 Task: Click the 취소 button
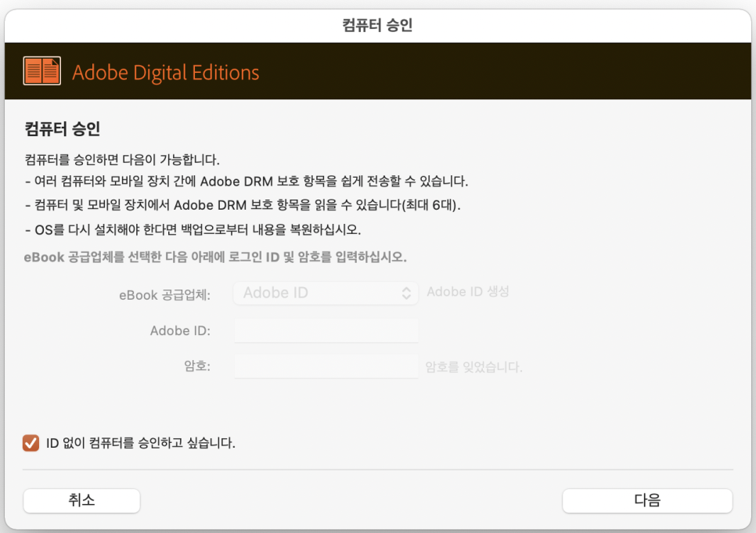81,500
